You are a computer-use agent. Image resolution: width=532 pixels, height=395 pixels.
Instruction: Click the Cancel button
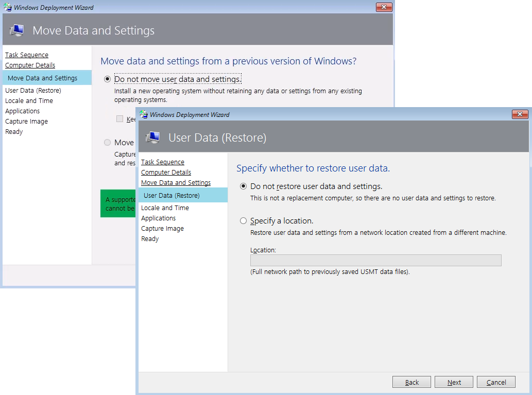pyautogui.click(x=496, y=382)
